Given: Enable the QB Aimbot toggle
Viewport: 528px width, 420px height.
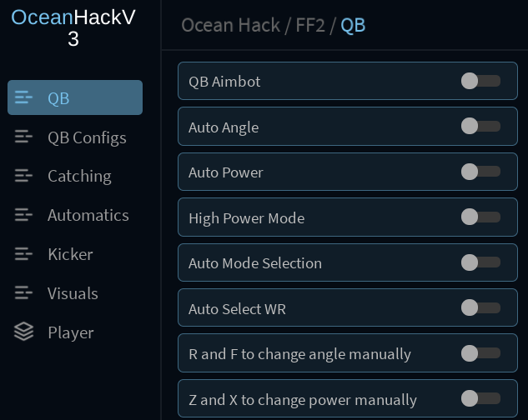Looking at the screenshot, I should [480, 81].
